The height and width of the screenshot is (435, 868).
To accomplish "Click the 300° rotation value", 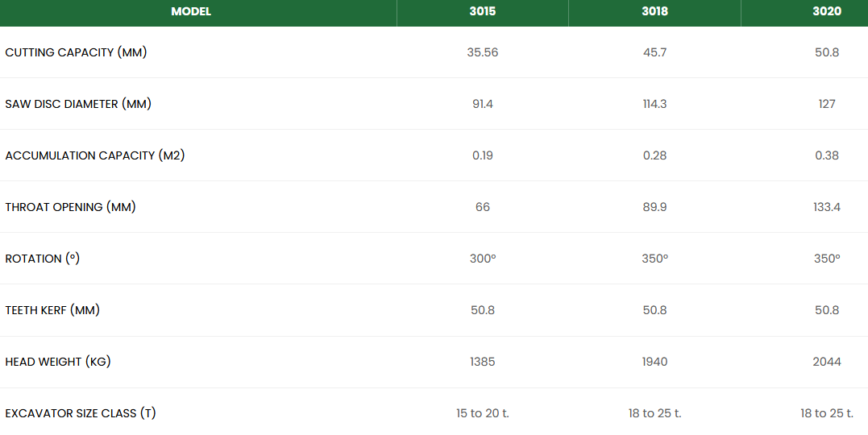I will 483,259.
